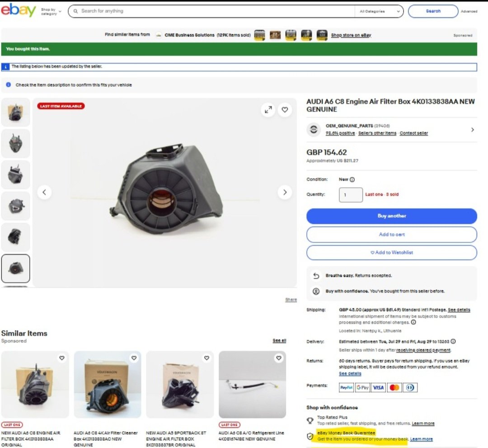Screen dimensions: 488x448
Task: Select the fourth gallery thumbnail
Action: coord(15,206)
